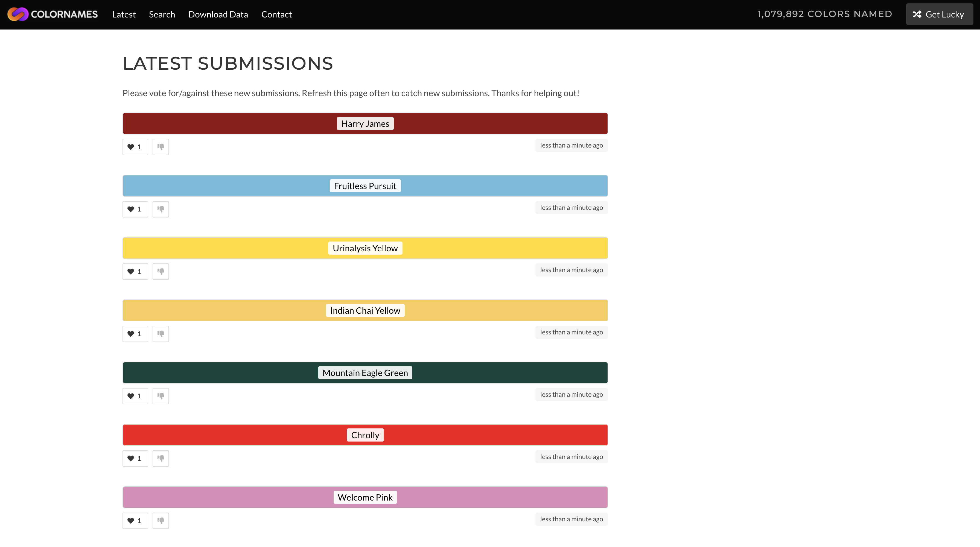Downvote the Chrolly color

160,458
